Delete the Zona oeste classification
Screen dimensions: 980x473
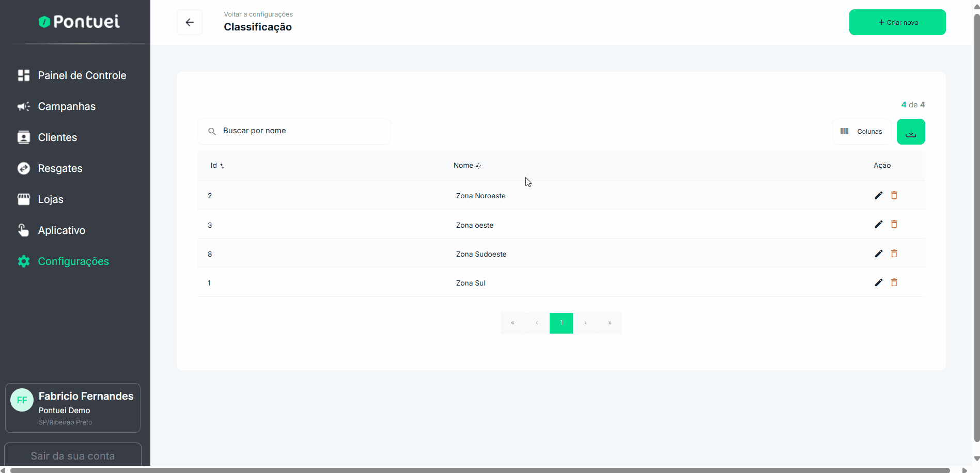click(894, 225)
